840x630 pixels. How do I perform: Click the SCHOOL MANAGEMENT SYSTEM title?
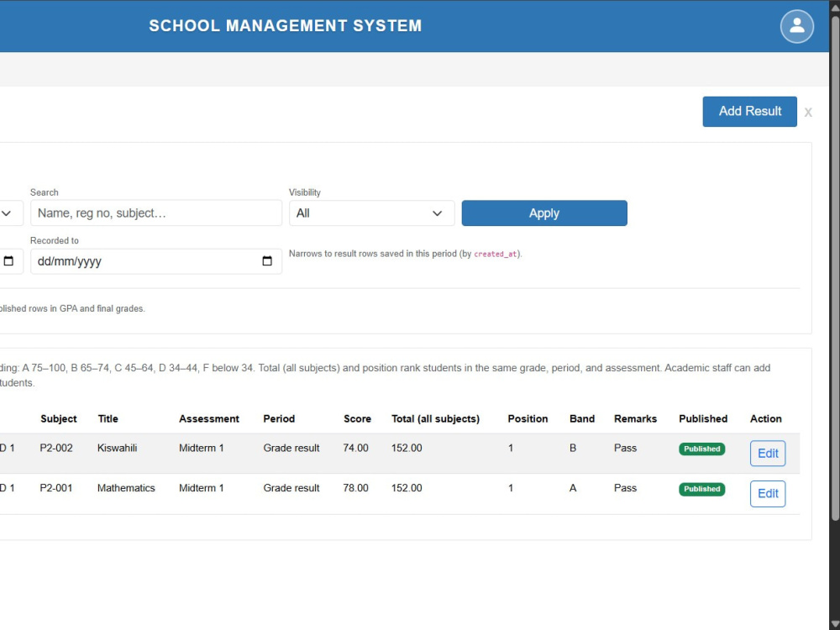[x=286, y=26]
